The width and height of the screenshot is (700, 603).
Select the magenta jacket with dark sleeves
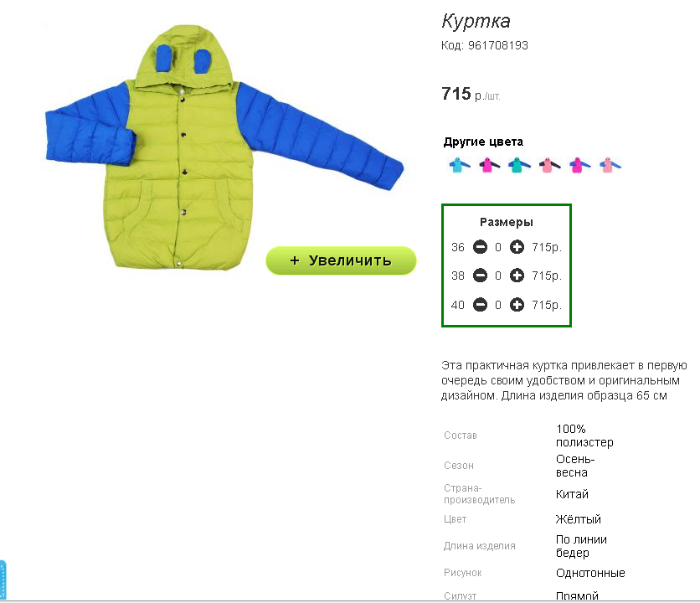pyautogui.click(x=489, y=165)
